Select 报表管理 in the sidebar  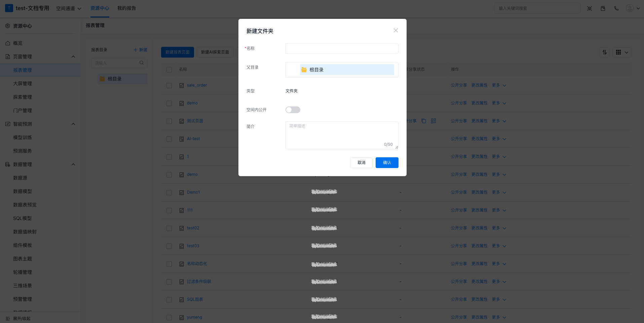(40, 70)
